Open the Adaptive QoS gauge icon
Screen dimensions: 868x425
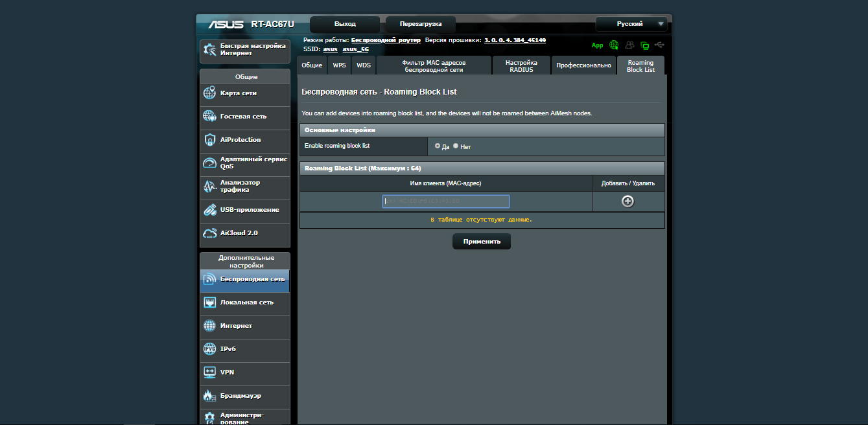pos(209,163)
